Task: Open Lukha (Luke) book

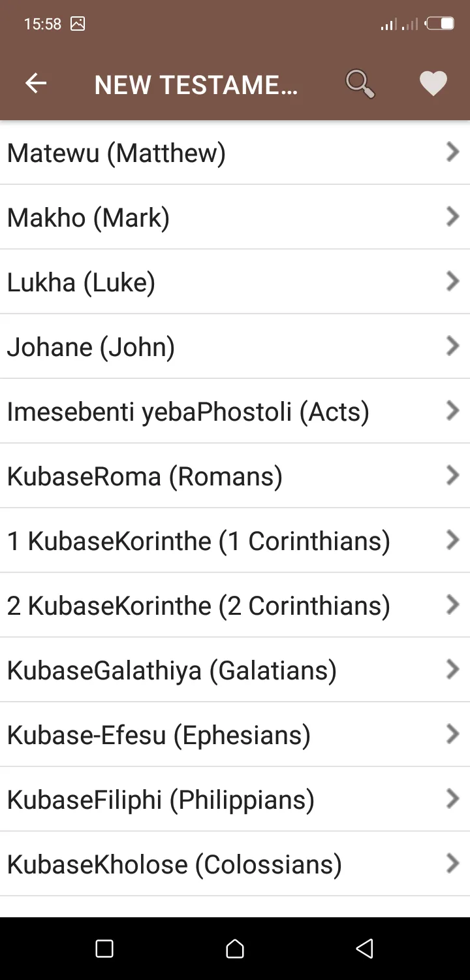Action: [x=235, y=282]
